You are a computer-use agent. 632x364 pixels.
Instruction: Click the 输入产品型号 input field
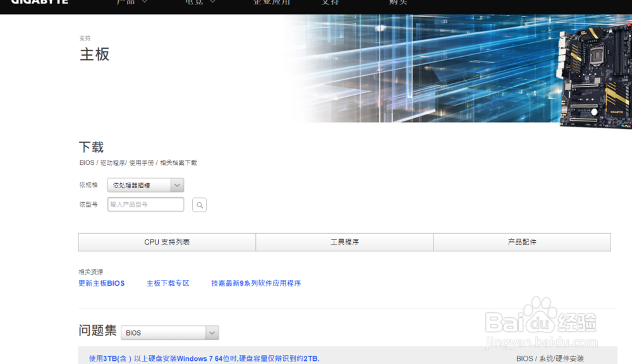pyautogui.click(x=145, y=204)
